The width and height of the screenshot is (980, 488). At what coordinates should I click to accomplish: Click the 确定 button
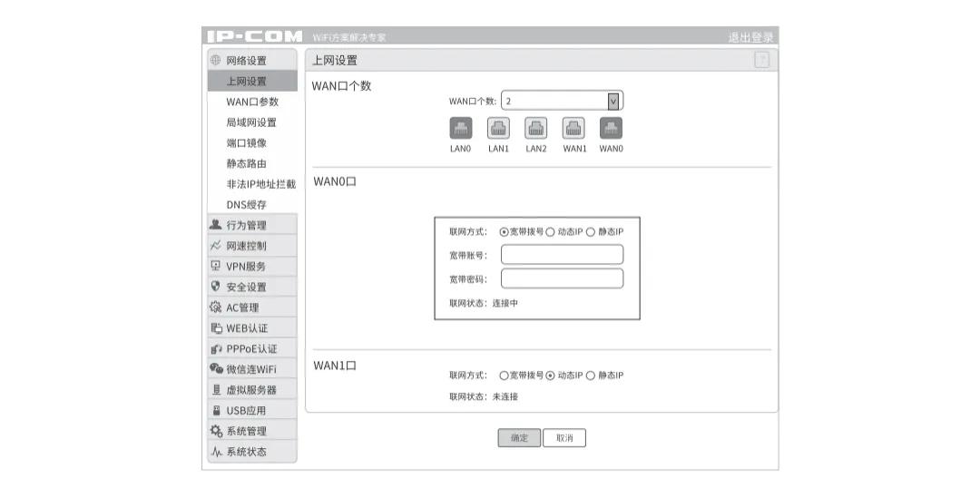pyautogui.click(x=519, y=438)
